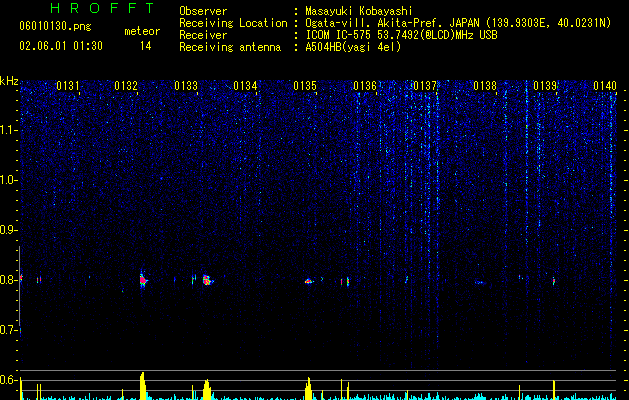Click the 0134 time marker
Screen dimensions: 629x400
245,86
